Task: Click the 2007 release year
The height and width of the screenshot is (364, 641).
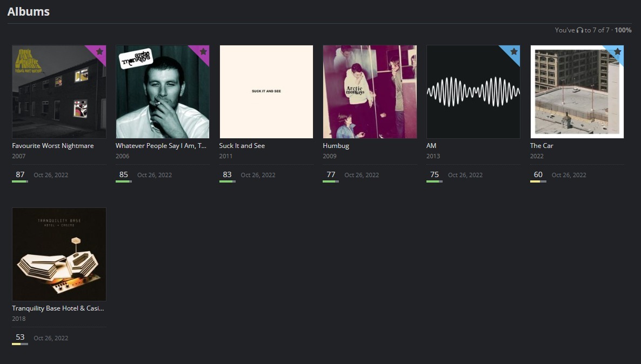Action: 19,156
